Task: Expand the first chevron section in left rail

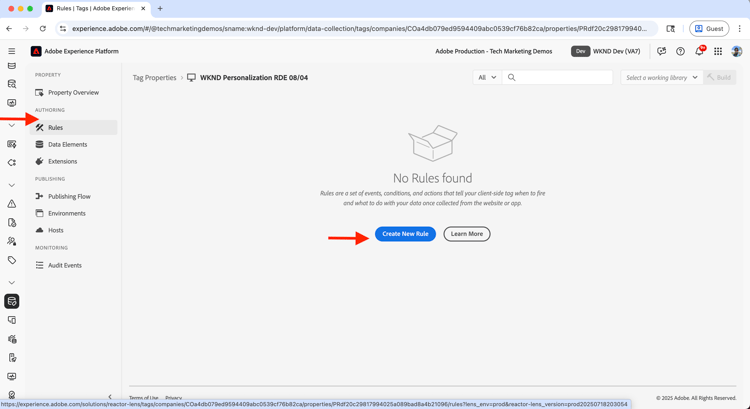Action: tap(12, 125)
